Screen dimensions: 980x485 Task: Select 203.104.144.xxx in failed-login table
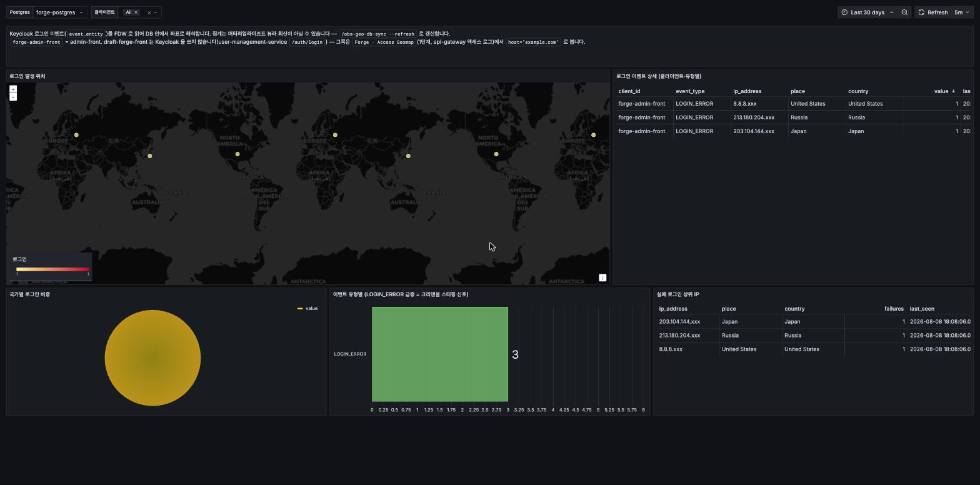tap(679, 322)
